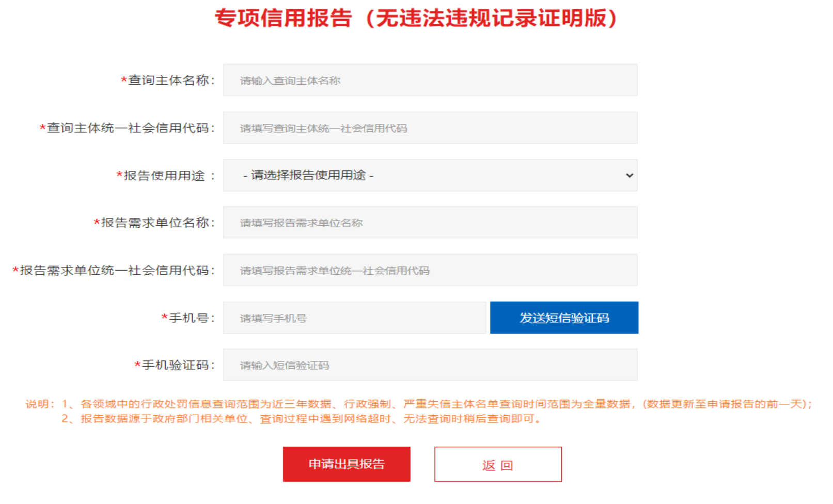Submit with the 申请出具报告 button
The height and width of the screenshot is (504, 833).
pyautogui.click(x=347, y=464)
